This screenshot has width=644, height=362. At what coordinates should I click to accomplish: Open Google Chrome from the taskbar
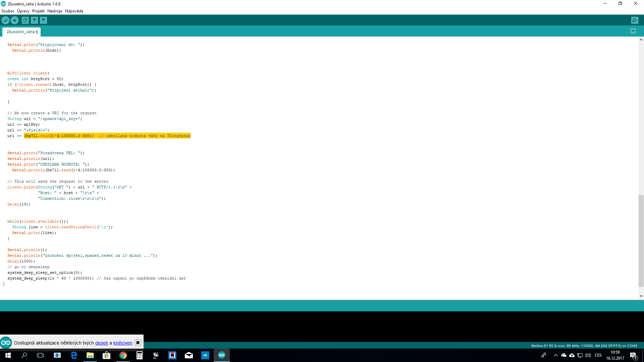(x=123, y=355)
